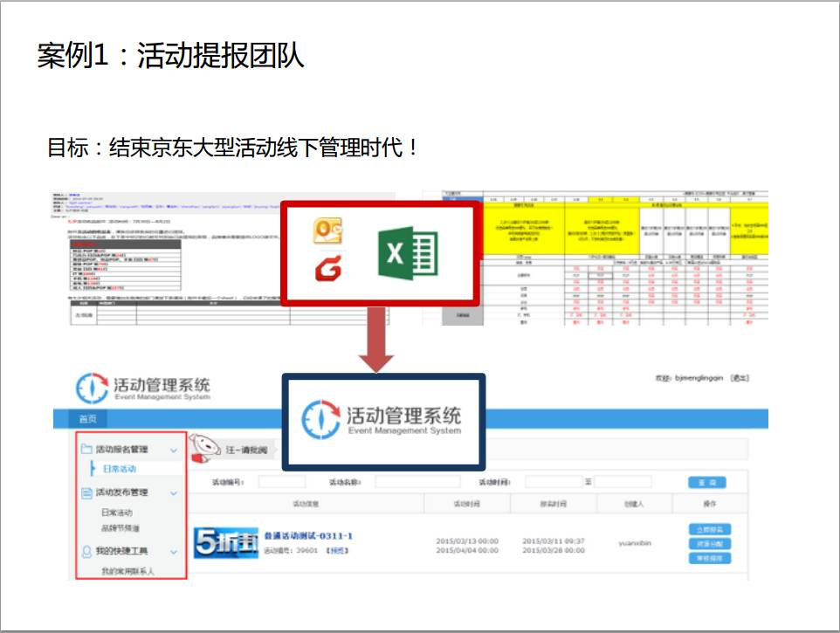
Task: Click the topmost blue button in 操作 column
Action: 709,530
